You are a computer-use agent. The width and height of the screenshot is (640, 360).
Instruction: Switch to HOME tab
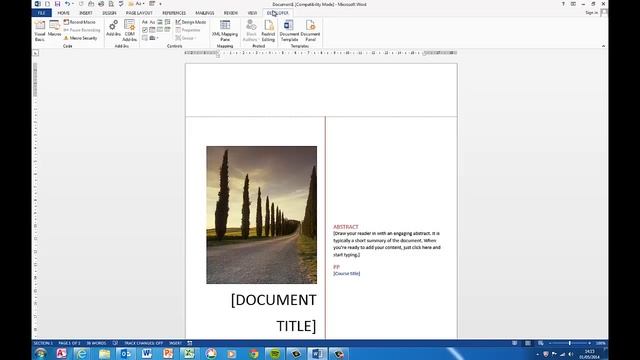[63, 13]
